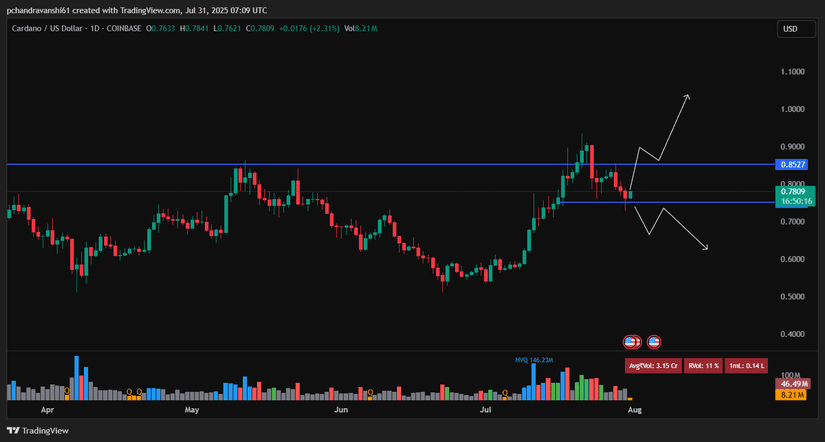The width and height of the screenshot is (825, 442).
Task: Click the low value L0.7621
Action: [227, 28]
